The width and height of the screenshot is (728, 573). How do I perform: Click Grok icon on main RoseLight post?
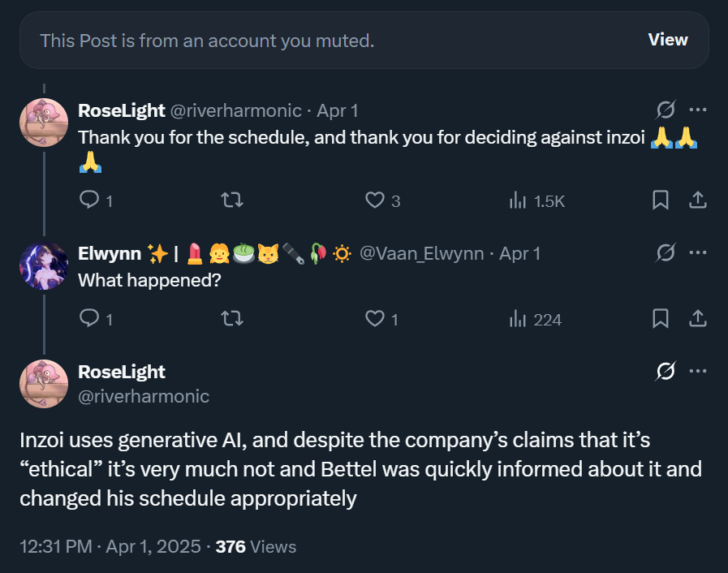pyautogui.click(x=666, y=372)
